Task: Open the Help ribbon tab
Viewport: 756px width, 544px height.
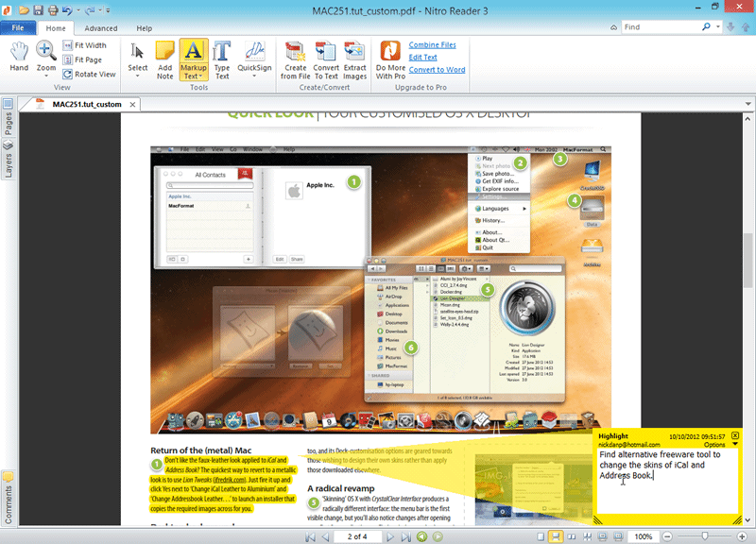Action: 145,28
